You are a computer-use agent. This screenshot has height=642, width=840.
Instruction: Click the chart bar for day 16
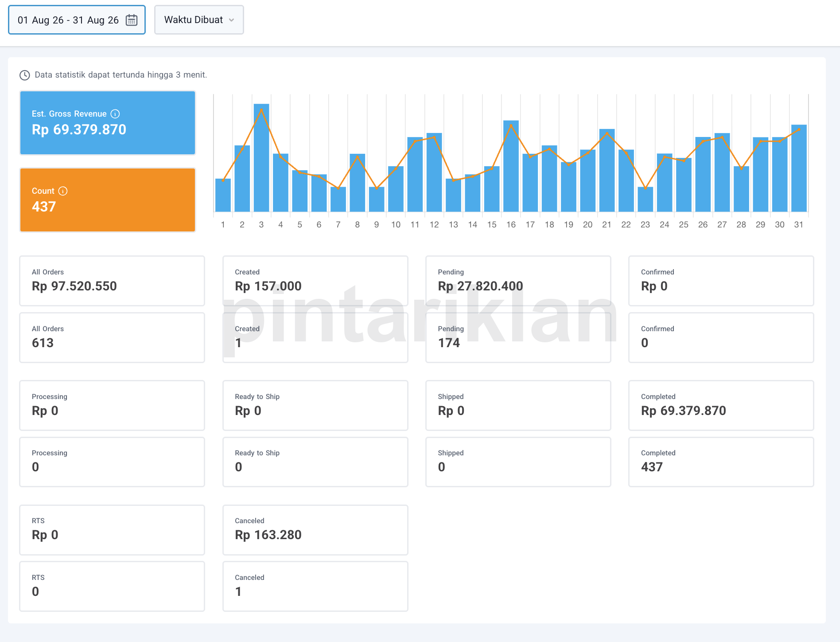[511, 166]
